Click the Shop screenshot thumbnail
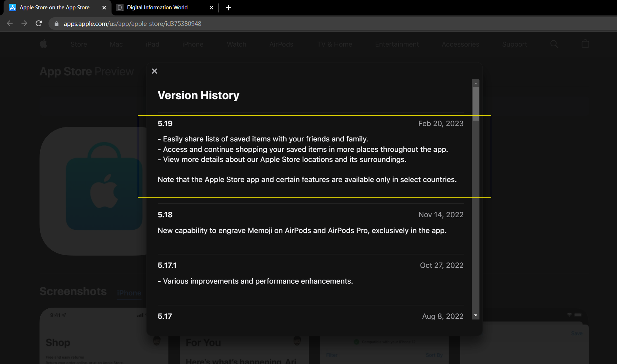 (104, 336)
